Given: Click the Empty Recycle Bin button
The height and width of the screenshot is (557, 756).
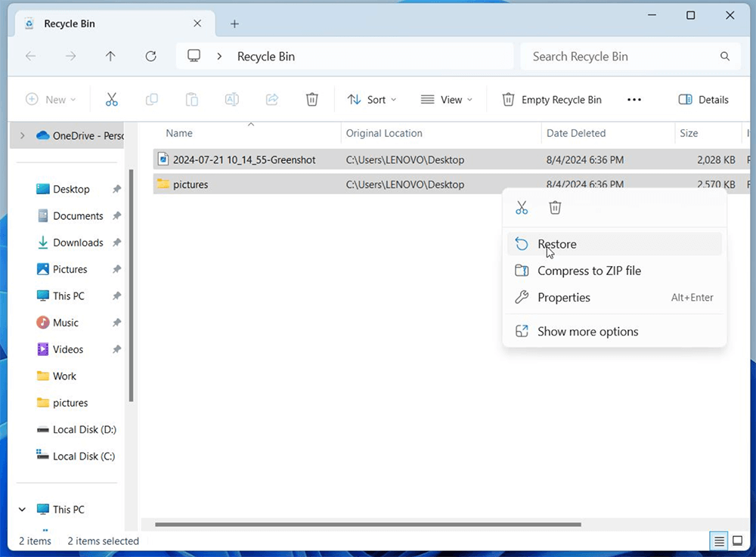Looking at the screenshot, I should click(x=551, y=99).
